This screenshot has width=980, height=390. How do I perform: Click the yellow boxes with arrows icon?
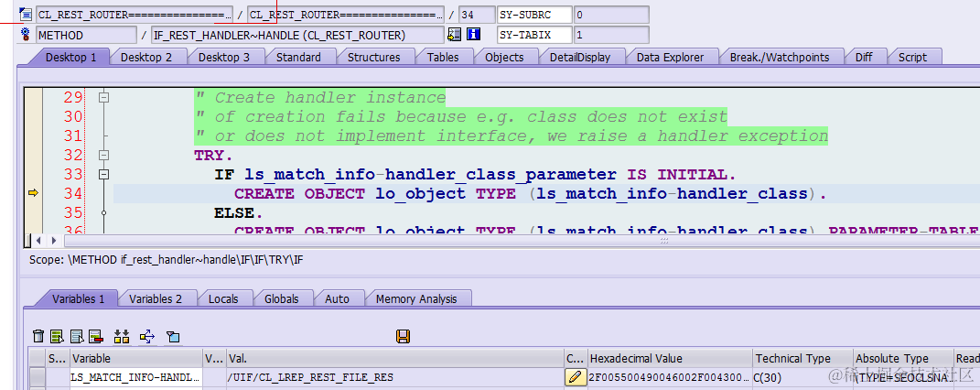point(122,337)
